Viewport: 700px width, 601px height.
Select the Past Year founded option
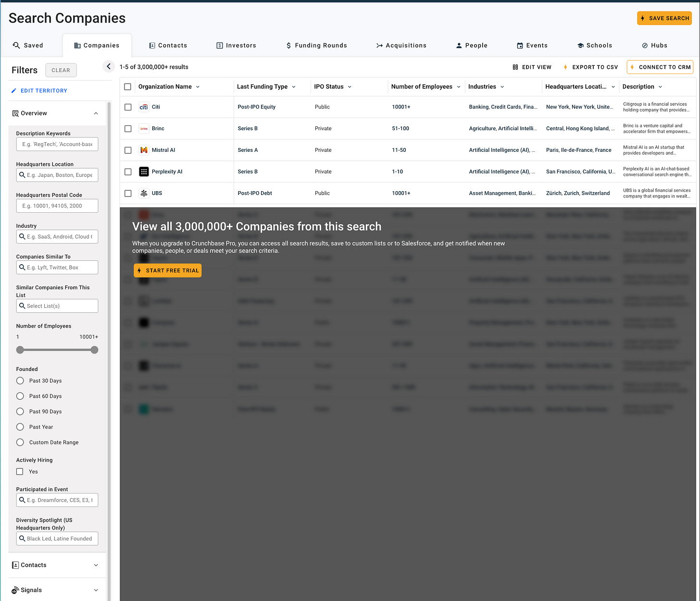20,427
